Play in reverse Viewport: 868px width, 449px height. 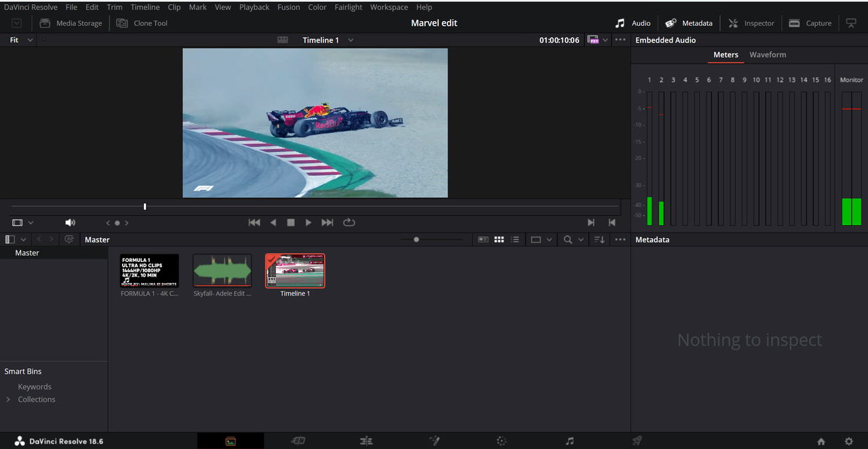tap(273, 222)
